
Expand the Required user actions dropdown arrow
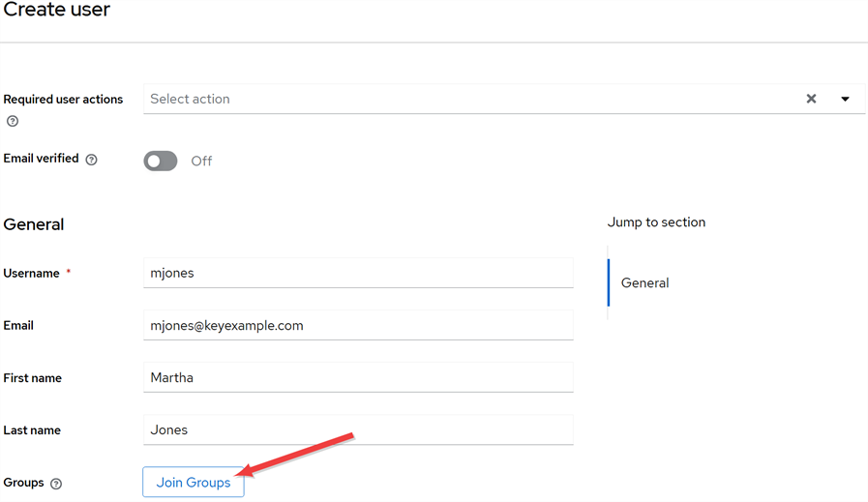point(845,99)
